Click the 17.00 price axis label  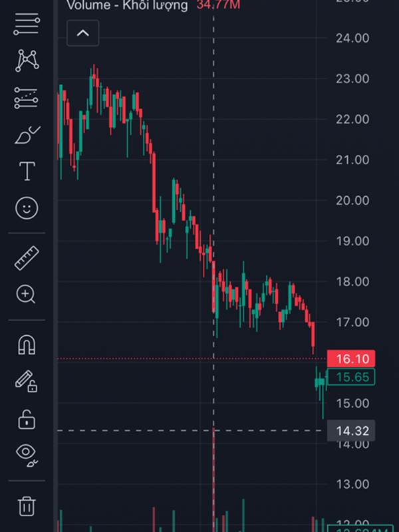pos(352,322)
